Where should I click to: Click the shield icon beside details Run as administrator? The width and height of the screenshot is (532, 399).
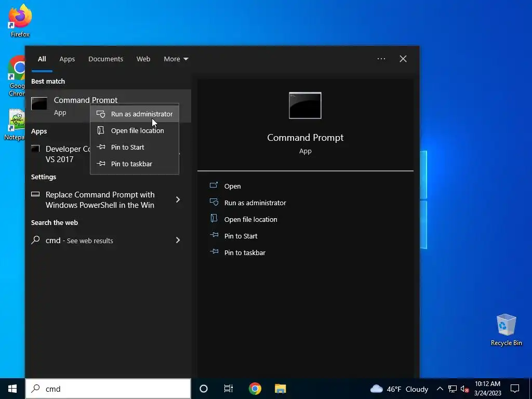(x=214, y=202)
